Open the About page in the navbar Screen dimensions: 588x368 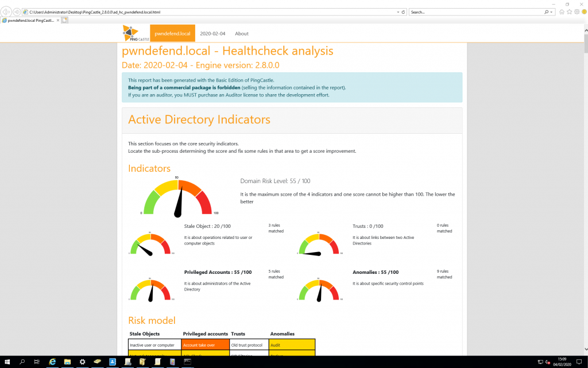(x=241, y=33)
